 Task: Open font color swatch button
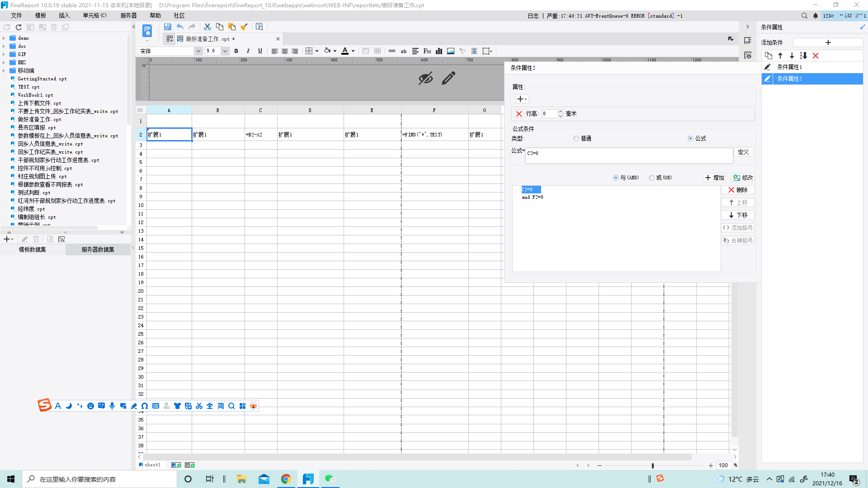pyautogui.click(x=345, y=51)
